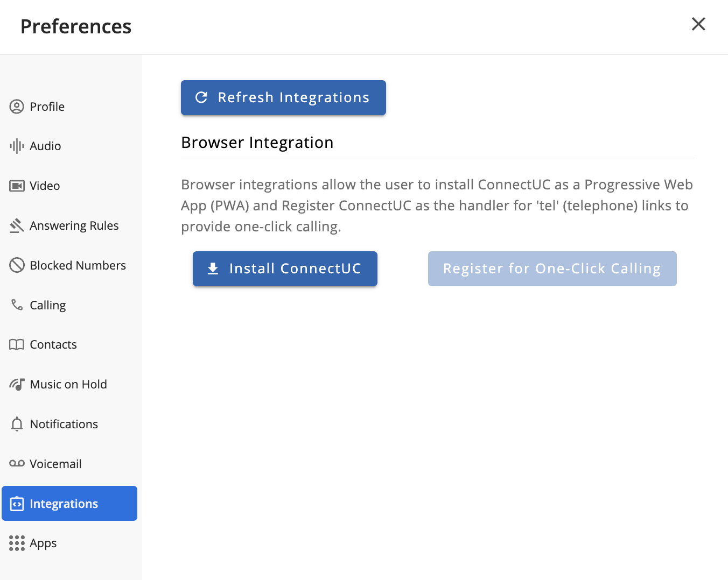Click the Calling phone handset icon

point(17,305)
